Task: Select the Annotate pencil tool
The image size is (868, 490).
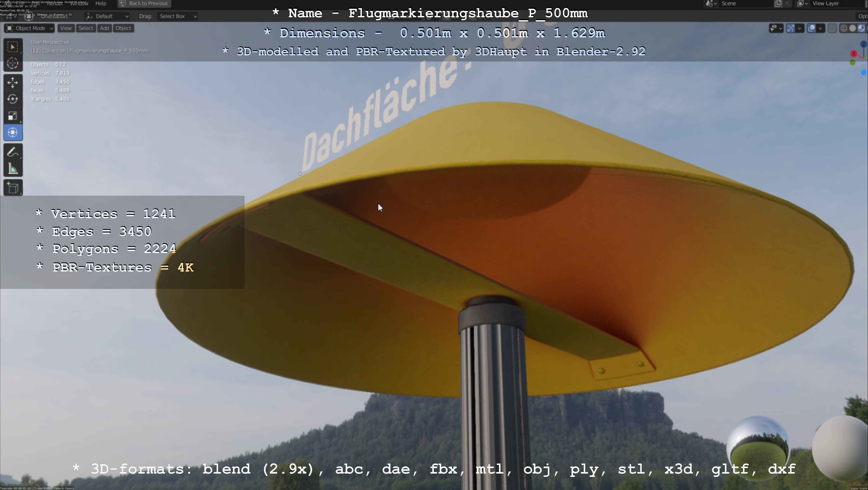Action: tap(13, 152)
